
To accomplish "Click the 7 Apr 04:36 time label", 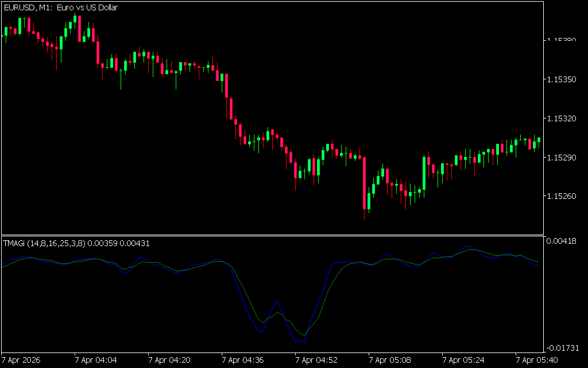I will click(243, 361).
